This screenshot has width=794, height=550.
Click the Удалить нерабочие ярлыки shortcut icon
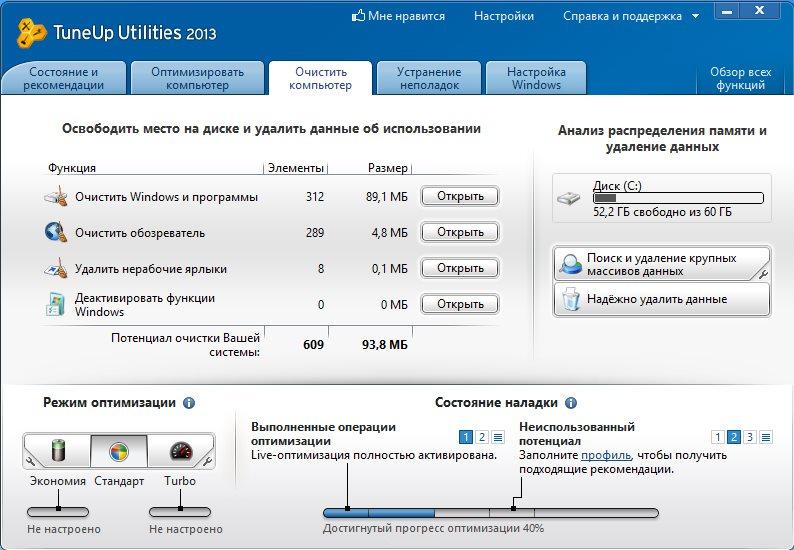[x=56, y=268]
